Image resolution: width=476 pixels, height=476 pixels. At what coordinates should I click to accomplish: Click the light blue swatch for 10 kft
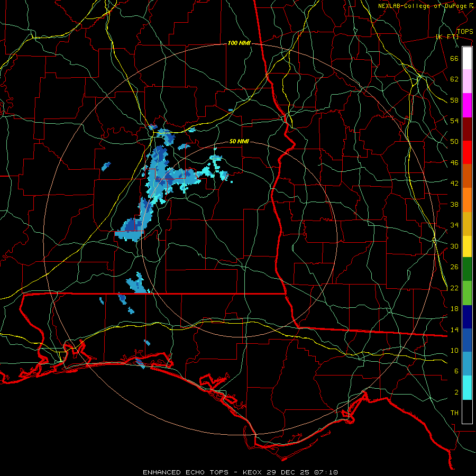467,364
